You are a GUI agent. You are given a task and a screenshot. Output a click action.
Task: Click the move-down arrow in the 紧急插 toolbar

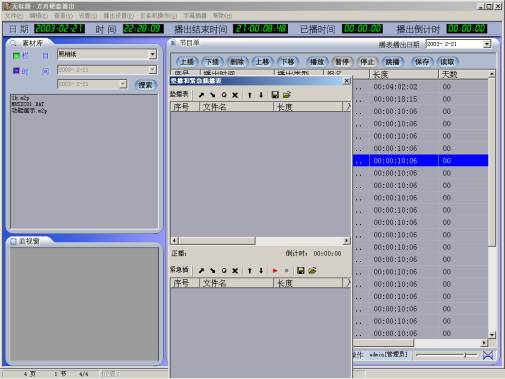(261, 271)
